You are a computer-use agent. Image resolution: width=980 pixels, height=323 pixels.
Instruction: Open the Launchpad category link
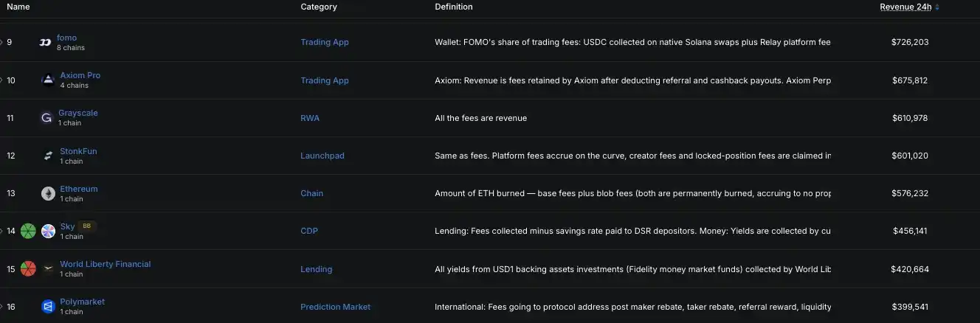click(x=322, y=156)
